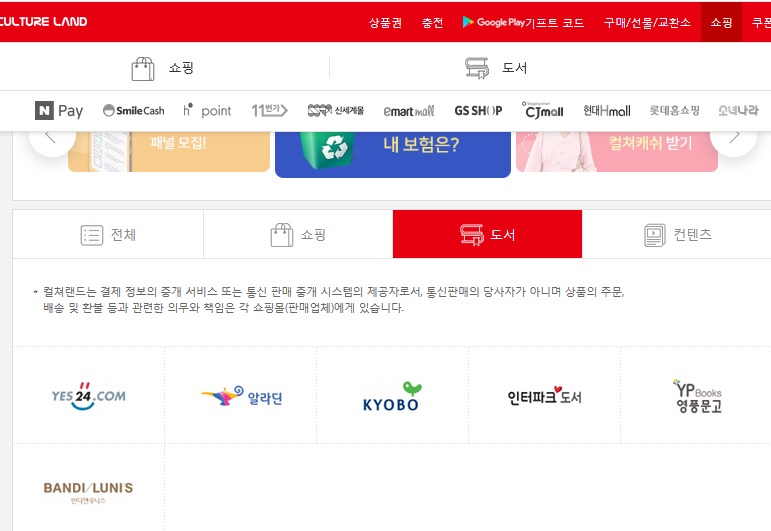The width and height of the screenshot is (771, 531).
Task: Select SSG 신세계몰 partner logo
Action: click(x=336, y=111)
